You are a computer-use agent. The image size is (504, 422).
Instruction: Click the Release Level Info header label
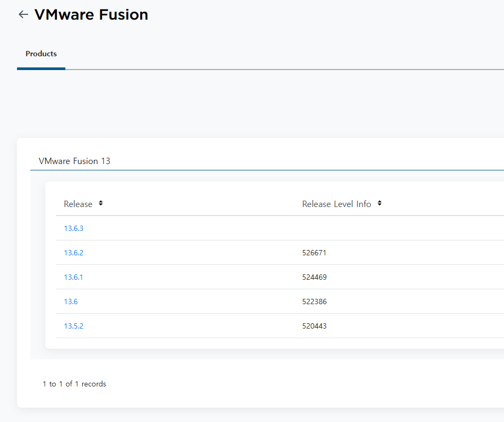[x=337, y=204]
